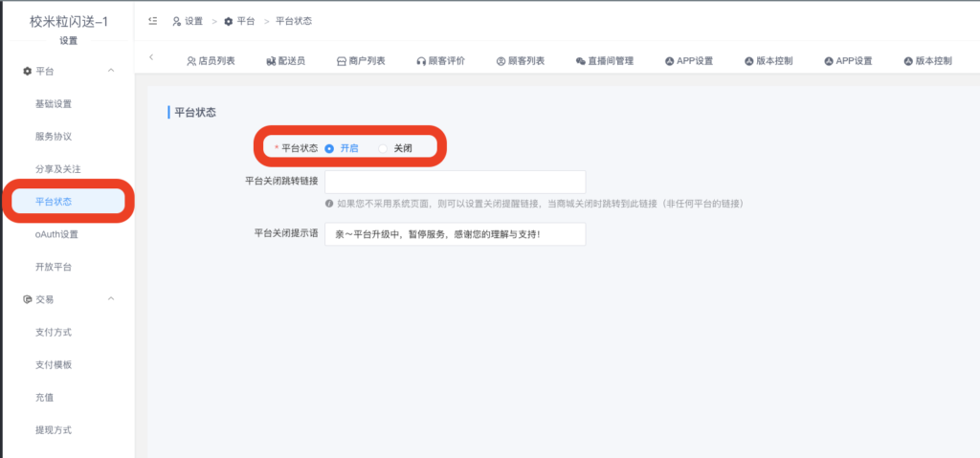
Task: Open the 商户列表 tab
Action: [361, 61]
